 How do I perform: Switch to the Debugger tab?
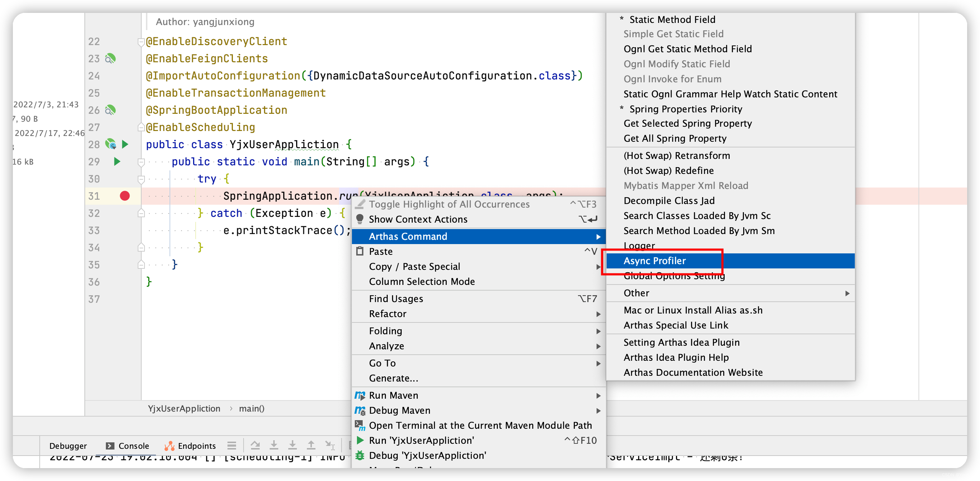[68, 446]
